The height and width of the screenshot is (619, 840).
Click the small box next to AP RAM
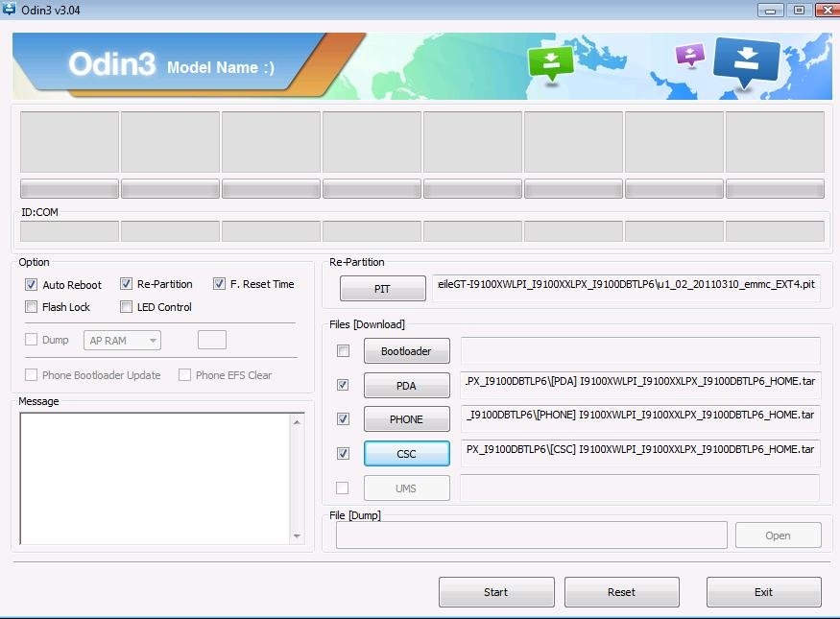coord(212,340)
